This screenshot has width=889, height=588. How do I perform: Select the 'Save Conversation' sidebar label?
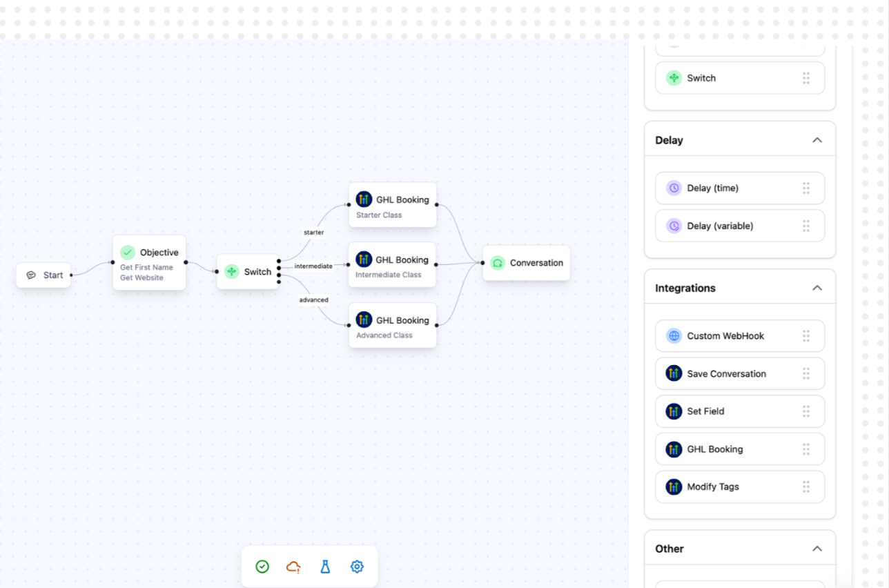(x=726, y=373)
